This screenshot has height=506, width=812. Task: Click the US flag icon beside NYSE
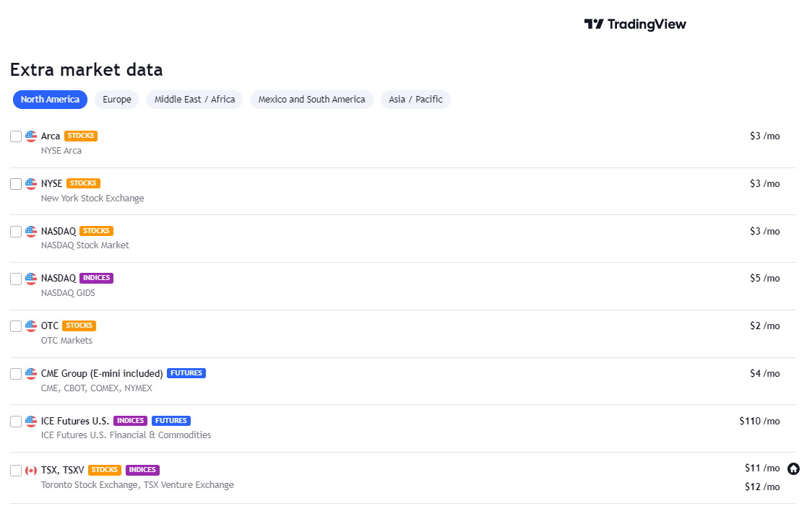click(31, 183)
